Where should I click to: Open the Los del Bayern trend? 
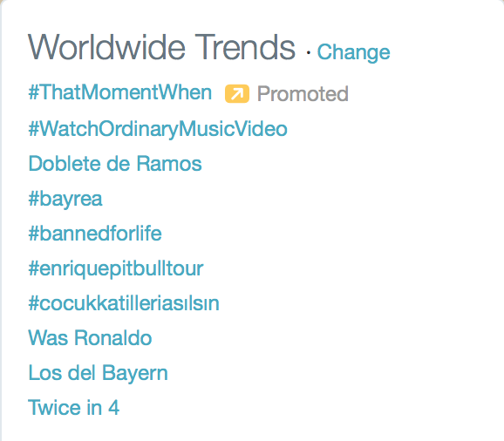pos(98,374)
